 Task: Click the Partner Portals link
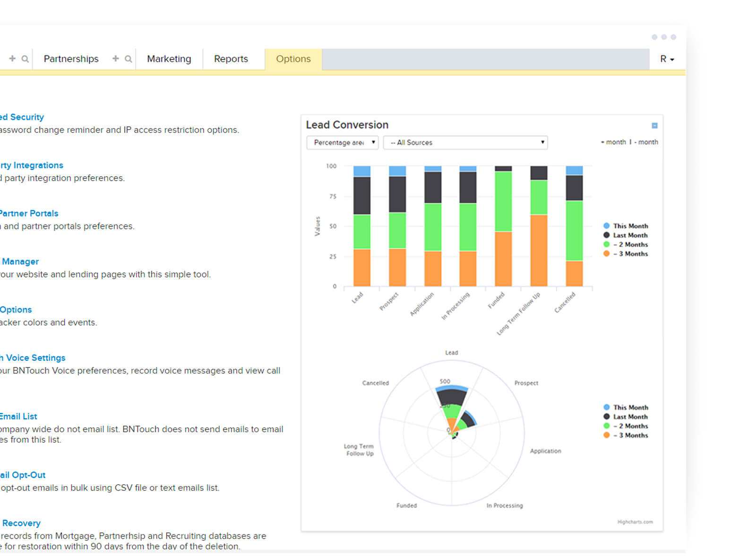click(29, 213)
